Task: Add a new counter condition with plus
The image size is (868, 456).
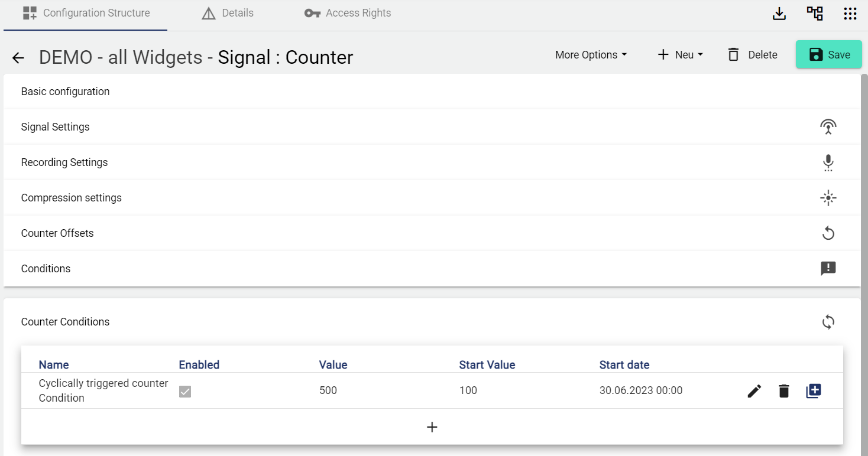Action: point(432,427)
